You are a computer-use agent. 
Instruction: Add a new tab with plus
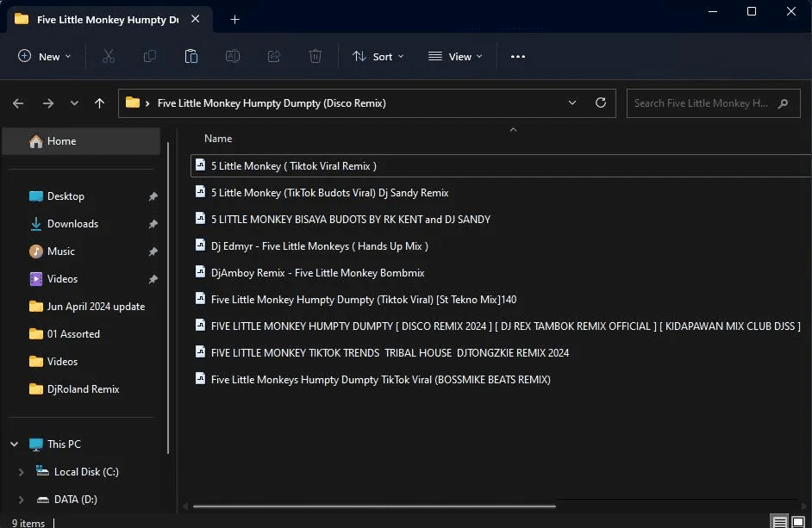pyautogui.click(x=234, y=20)
